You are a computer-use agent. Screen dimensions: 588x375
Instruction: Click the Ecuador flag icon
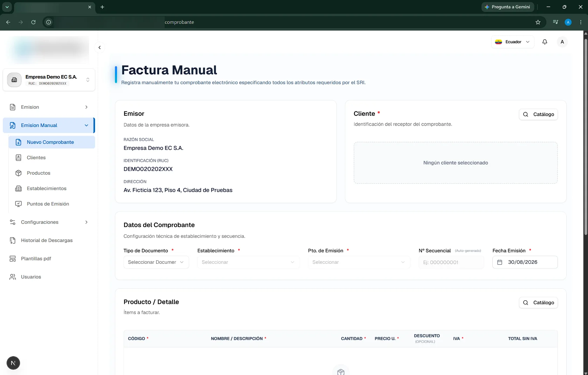coord(498,42)
